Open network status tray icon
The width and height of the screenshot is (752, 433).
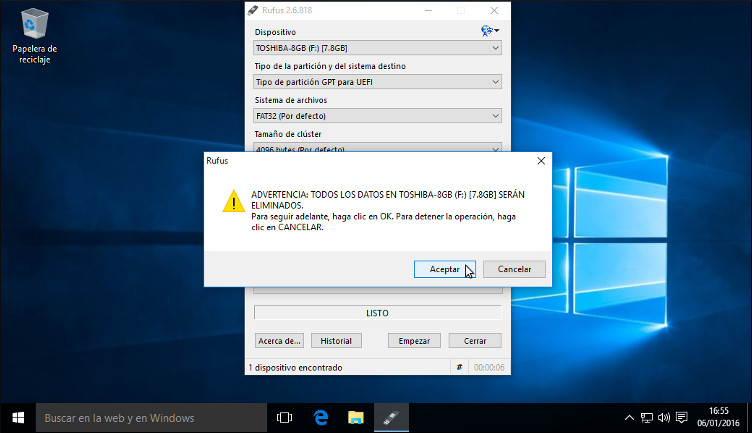click(x=646, y=418)
